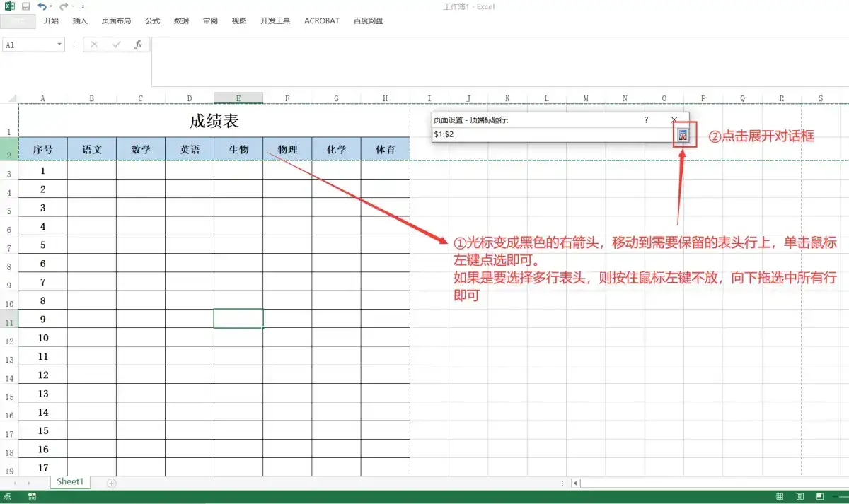Click the 顶端标题行 input field
Image resolution: width=849 pixels, height=504 pixels.
tap(552, 134)
